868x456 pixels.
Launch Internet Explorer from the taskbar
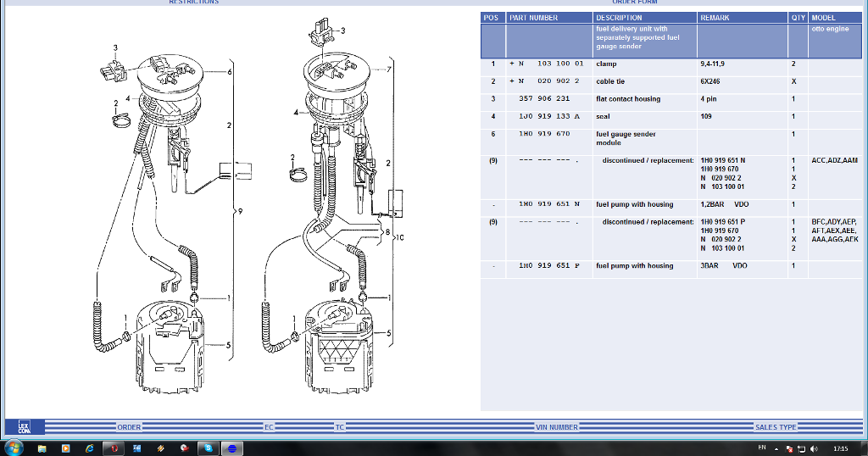[x=89, y=448]
